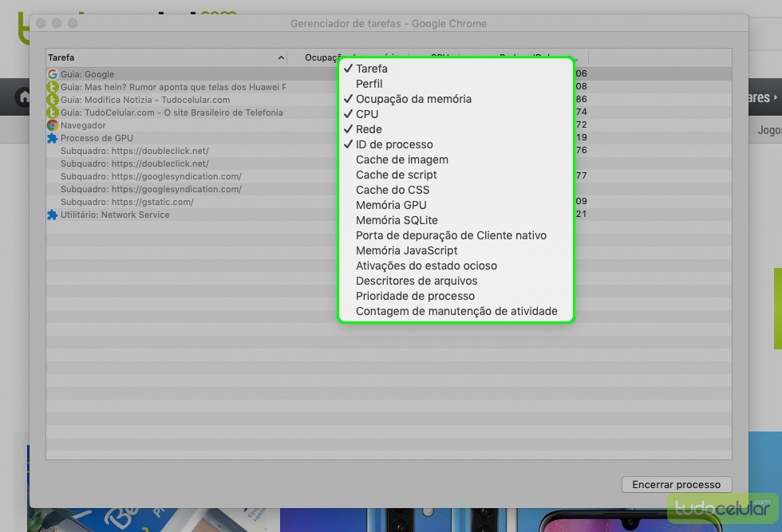Click the icon beside TudoCelular.com site Brasileiro

coord(53,112)
